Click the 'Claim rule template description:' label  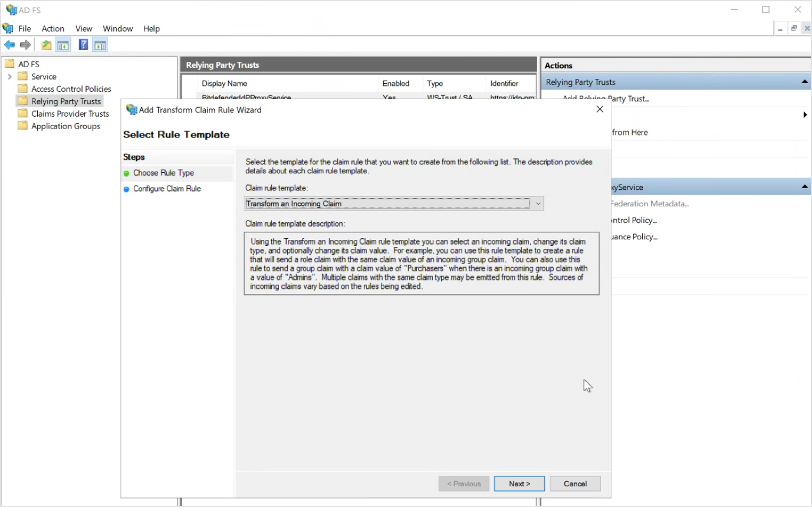(295, 223)
